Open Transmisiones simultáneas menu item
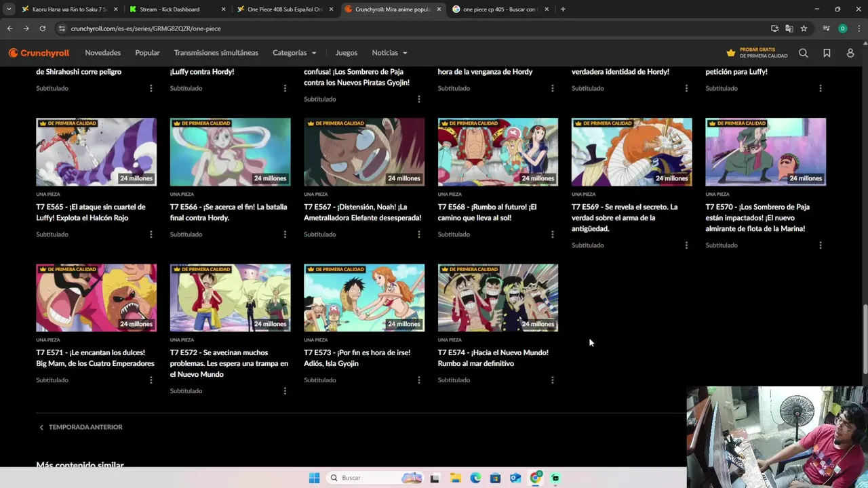Screen dimensions: 868x488 tap(216, 53)
